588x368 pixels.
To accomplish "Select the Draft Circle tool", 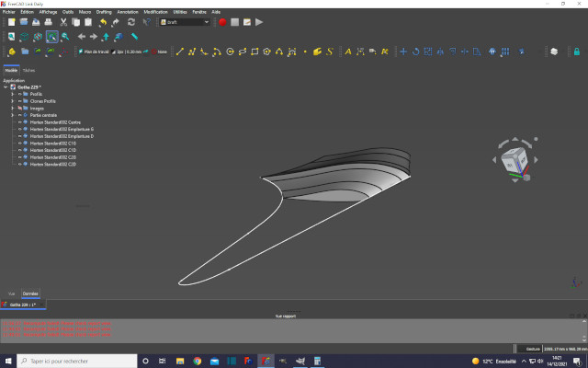I will point(230,52).
